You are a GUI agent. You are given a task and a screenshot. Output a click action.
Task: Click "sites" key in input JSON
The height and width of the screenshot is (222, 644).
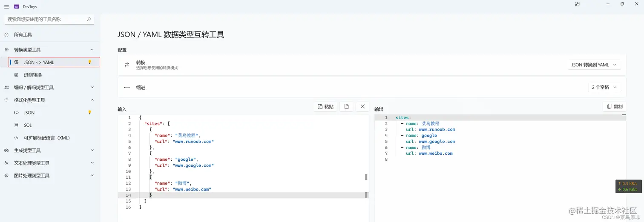click(153, 124)
